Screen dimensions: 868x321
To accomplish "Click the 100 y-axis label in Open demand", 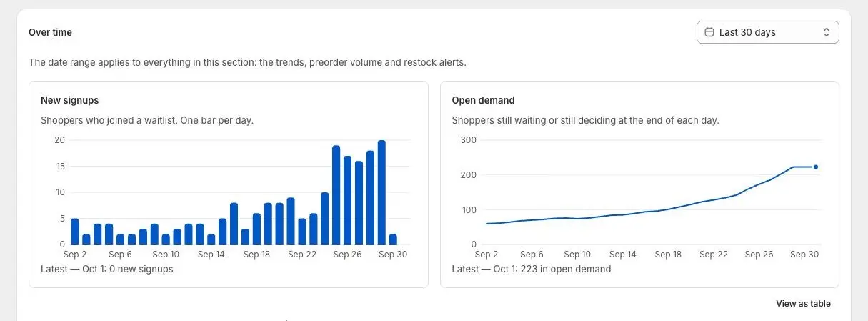I will (468, 209).
